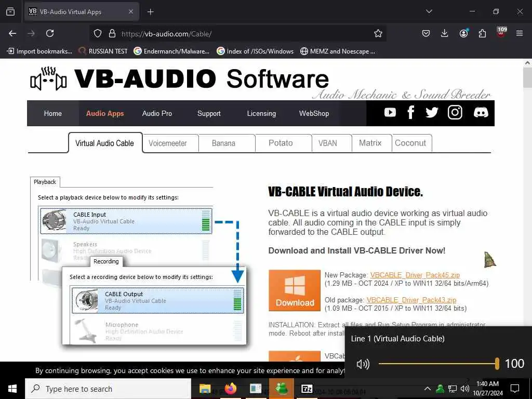Open the Home navigation item
This screenshot has width=532, height=399.
(x=53, y=113)
